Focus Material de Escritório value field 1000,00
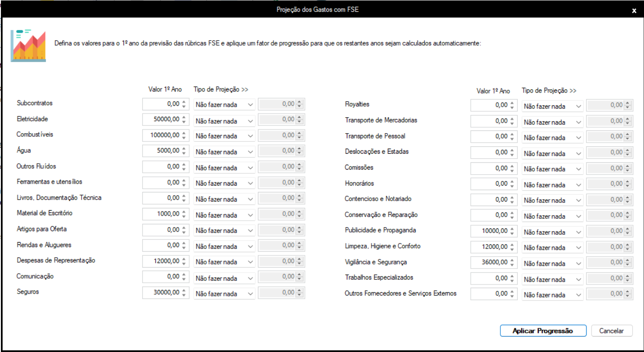Image resolution: width=644 pixels, height=352 pixels. click(x=165, y=214)
